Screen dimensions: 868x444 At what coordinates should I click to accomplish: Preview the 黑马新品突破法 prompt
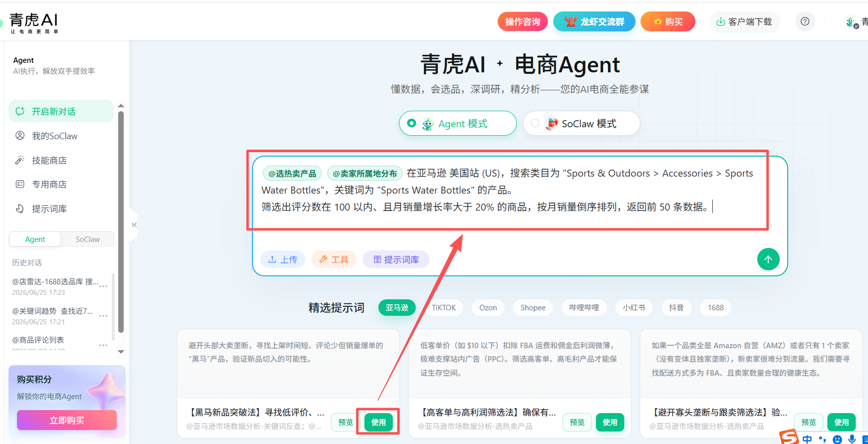pyautogui.click(x=345, y=422)
